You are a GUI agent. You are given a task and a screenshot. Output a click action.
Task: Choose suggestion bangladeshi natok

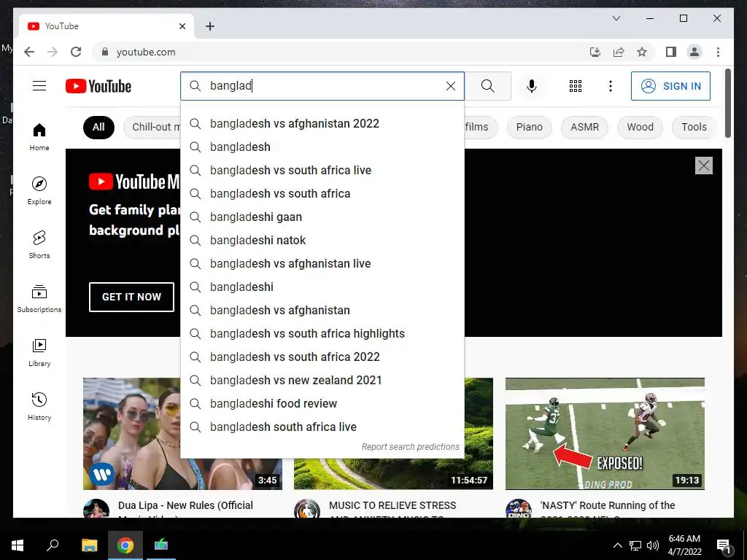(x=322, y=241)
